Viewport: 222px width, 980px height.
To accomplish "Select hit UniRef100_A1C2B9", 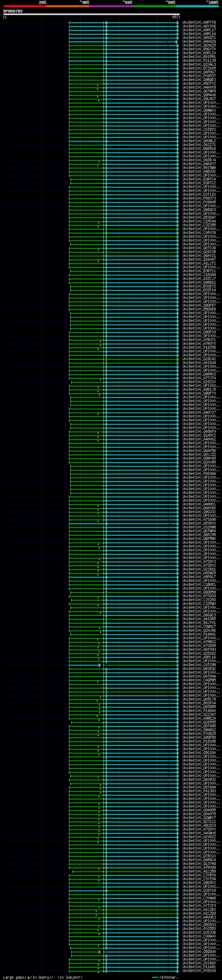I will [x=199, y=871].
